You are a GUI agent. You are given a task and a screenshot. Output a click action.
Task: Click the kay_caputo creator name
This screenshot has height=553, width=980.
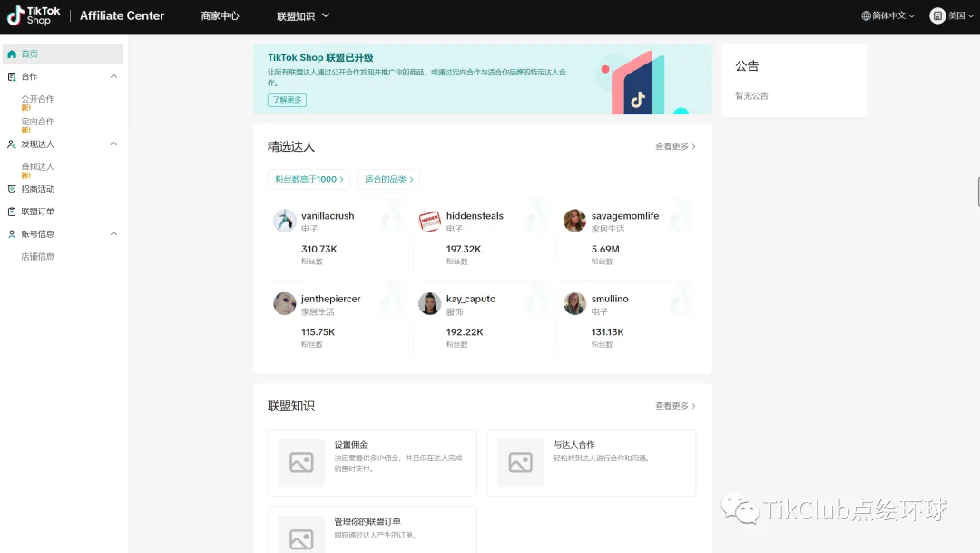pyautogui.click(x=471, y=299)
